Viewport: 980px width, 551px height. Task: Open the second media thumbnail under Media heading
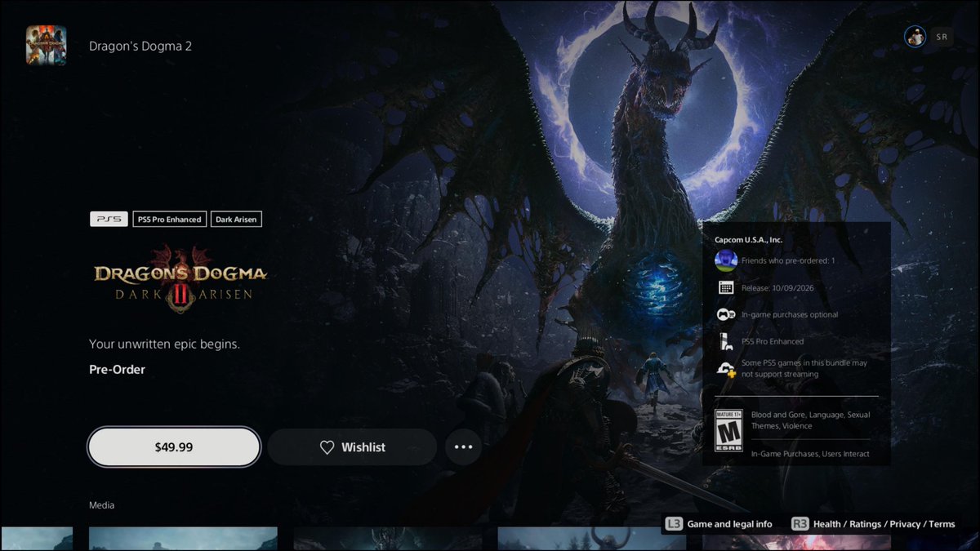(x=183, y=538)
